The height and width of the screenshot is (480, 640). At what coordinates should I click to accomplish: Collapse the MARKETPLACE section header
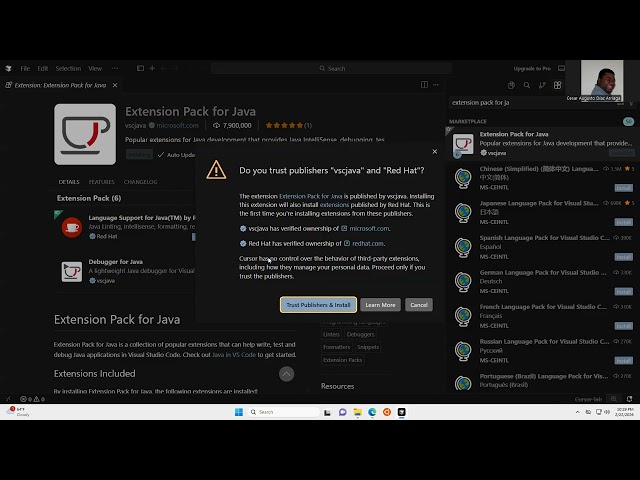point(468,122)
